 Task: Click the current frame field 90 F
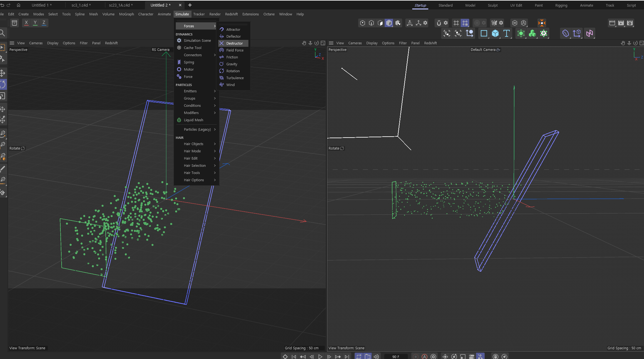[x=396, y=356]
